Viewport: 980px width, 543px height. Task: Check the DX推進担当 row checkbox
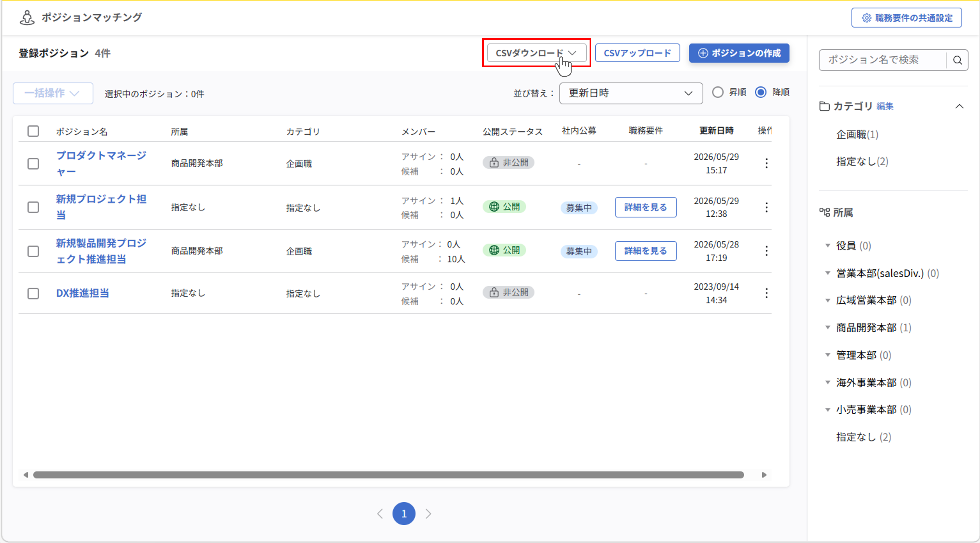coord(33,293)
